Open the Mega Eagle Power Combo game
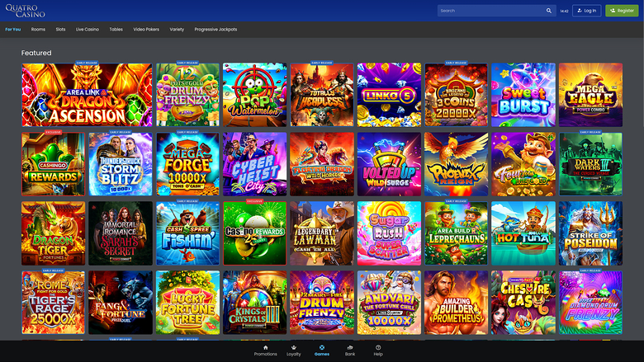Viewport: 644px width, 362px height. tap(590, 95)
